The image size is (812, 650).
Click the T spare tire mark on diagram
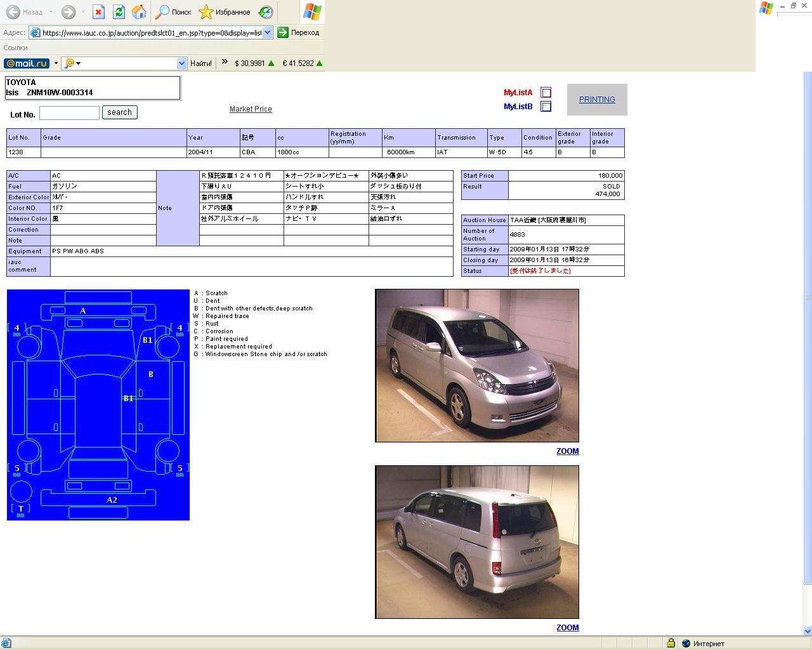click(20, 509)
